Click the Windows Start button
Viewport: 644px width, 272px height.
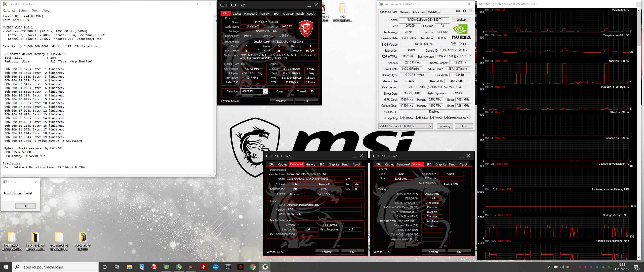coord(6,267)
